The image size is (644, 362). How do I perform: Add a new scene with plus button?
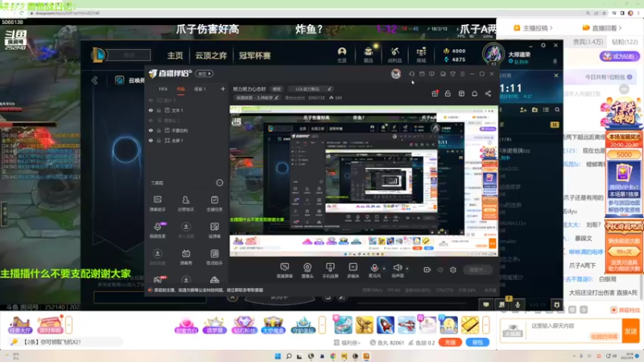coord(223,89)
